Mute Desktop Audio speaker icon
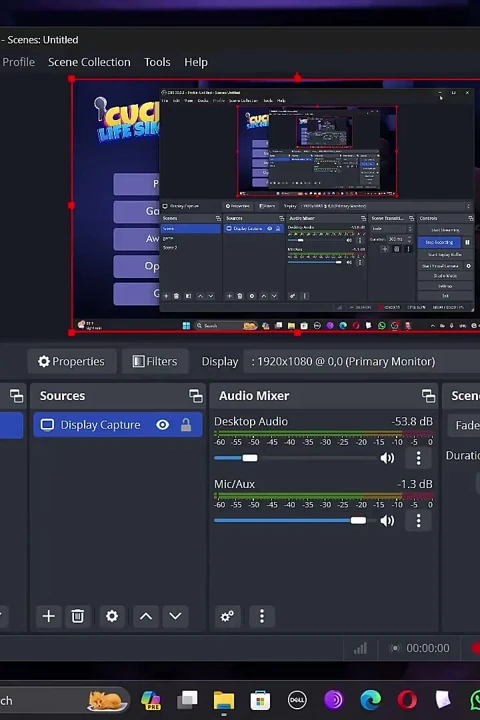480x720 pixels. pyautogui.click(x=387, y=458)
